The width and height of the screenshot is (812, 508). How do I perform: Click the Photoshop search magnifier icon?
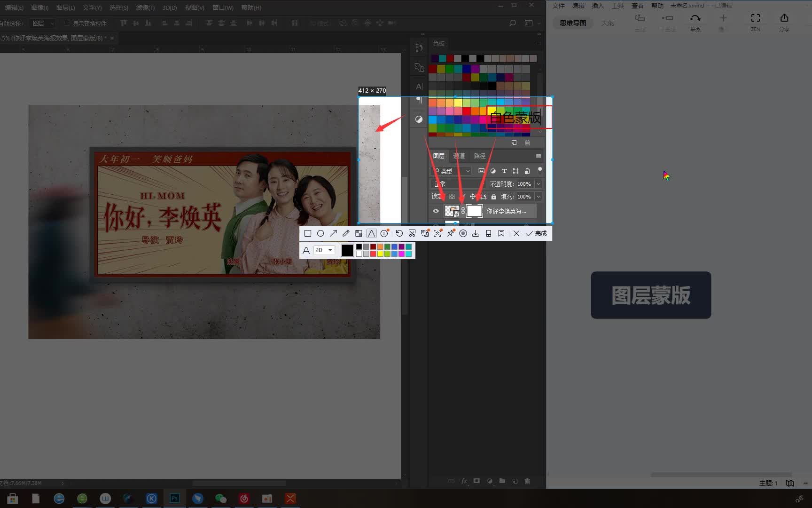coord(513,23)
